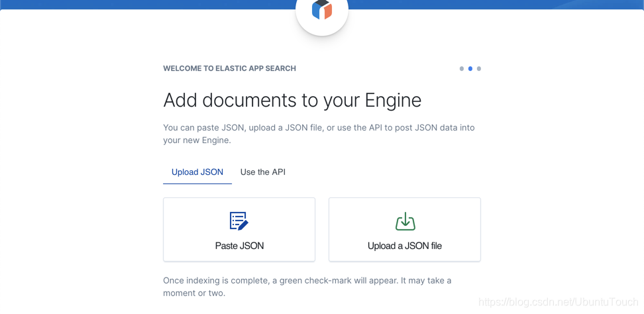Switch to the Use the API tab

263,172
